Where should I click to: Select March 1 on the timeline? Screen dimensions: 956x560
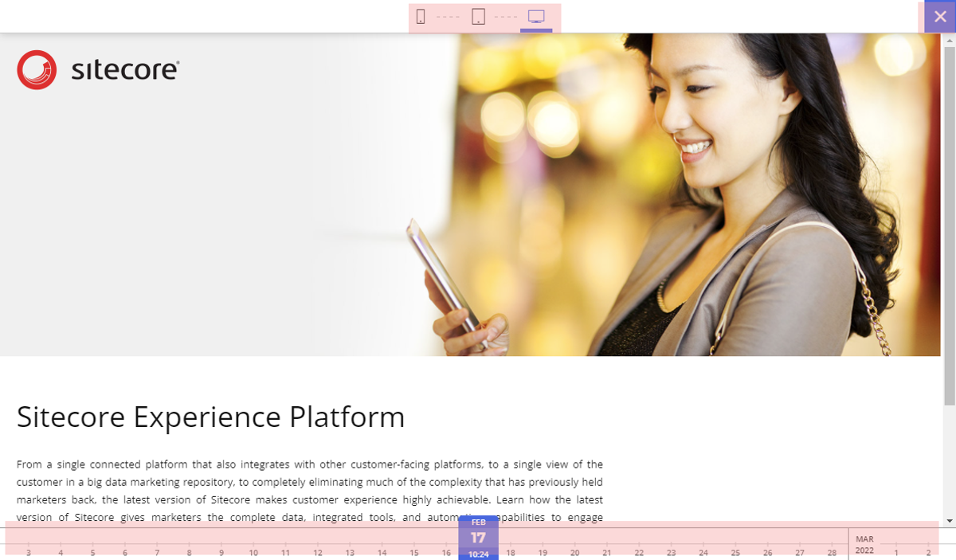point(896,552)
